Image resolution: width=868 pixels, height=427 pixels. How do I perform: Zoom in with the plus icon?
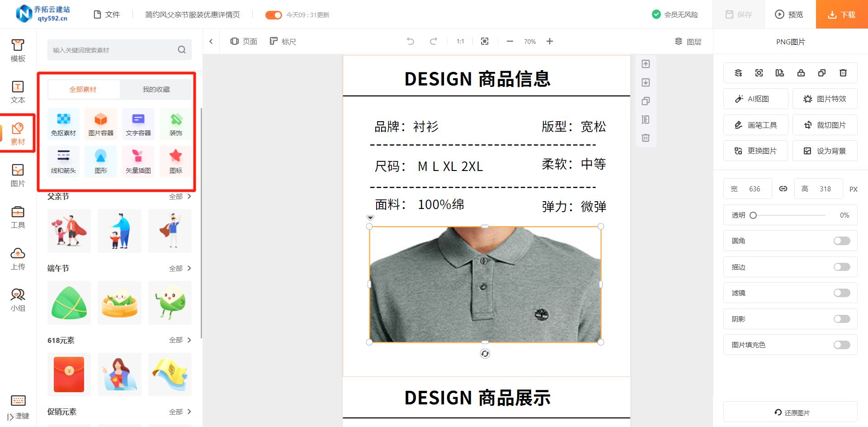pos(550,41)
